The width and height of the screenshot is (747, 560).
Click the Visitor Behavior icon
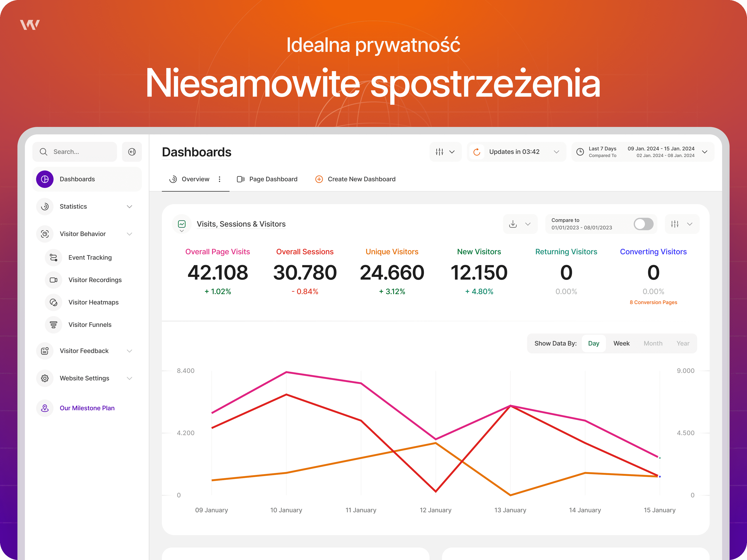[45, 234]
